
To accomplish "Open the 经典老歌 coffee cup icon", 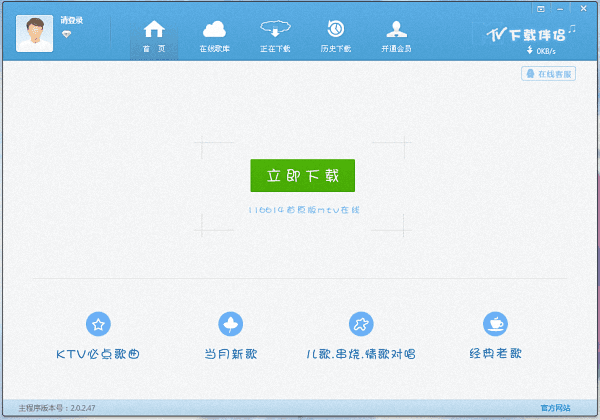I will (494, 323).
